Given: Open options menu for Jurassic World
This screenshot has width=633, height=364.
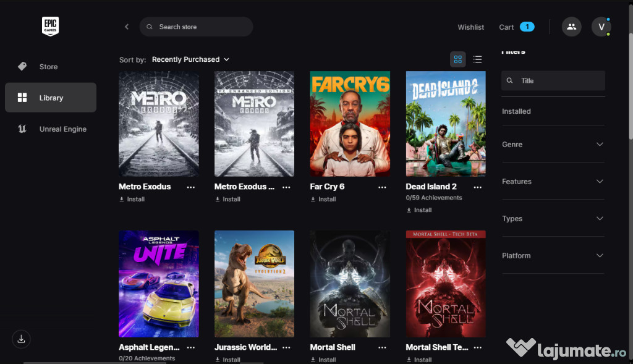Looking at the screenshot, I should pos(286,347).
